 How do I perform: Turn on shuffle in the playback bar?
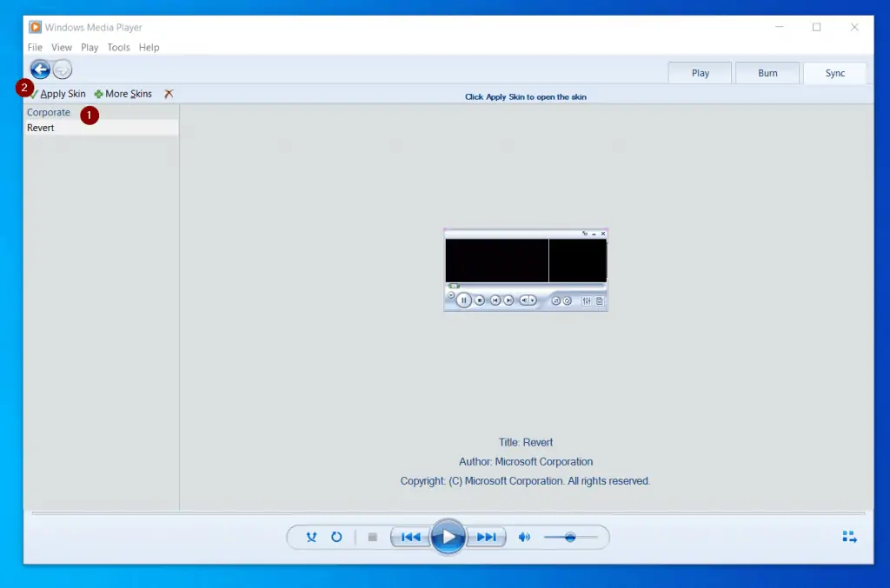click(x=311, y=537)
